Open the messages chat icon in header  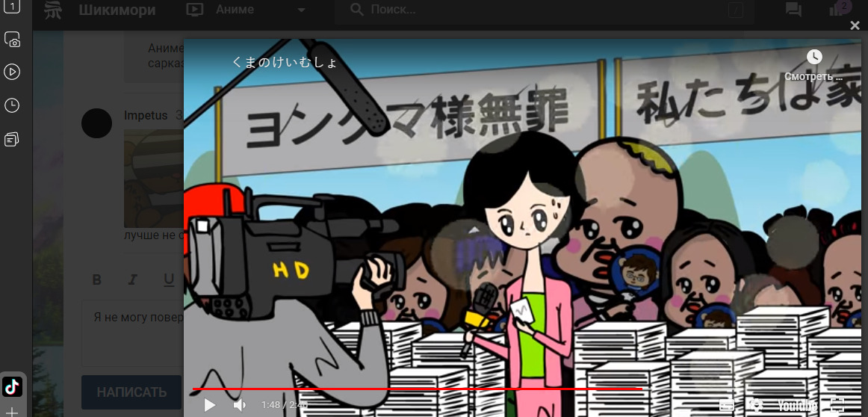793,10
